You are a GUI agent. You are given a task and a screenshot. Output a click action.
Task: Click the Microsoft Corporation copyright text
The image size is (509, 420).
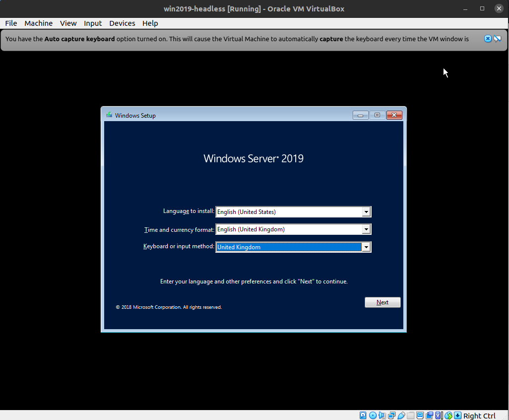[x=169, y=307]
